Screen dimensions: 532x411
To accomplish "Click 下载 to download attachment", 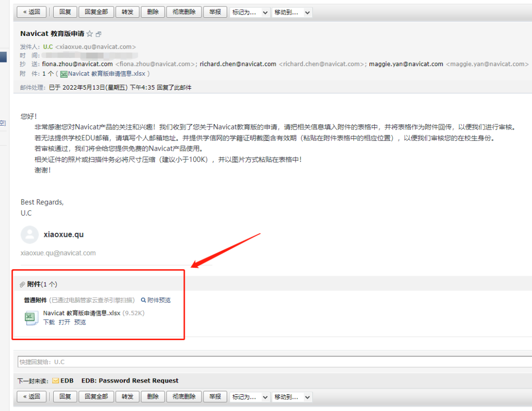I will (x=49, y=322).
